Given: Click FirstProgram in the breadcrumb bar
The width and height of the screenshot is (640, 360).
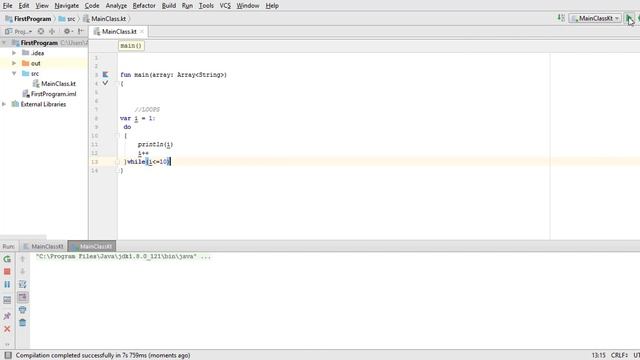Looking at the screenshot, I should pos(29,19).
